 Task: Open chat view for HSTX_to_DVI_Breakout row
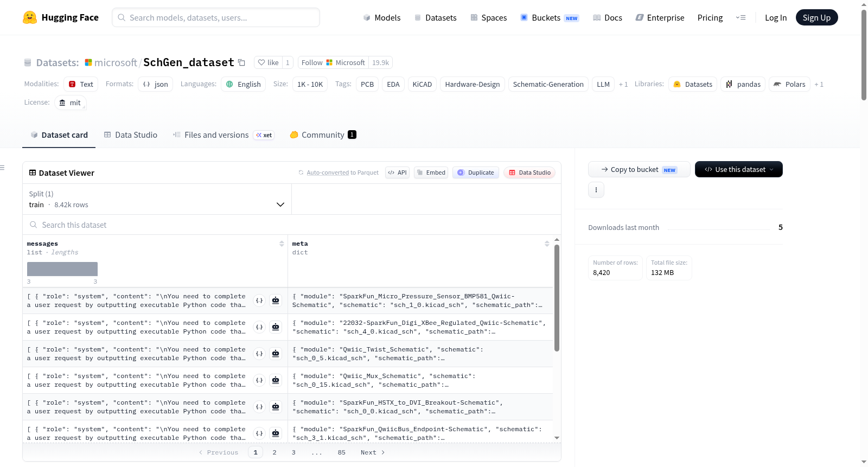tap(276, 407)
